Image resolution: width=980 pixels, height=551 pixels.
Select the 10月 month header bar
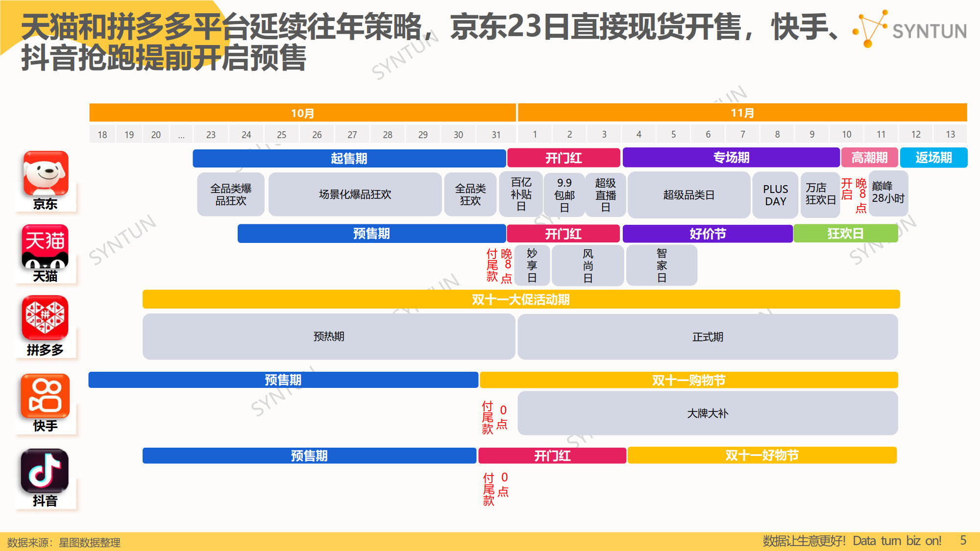pos(302,113)
